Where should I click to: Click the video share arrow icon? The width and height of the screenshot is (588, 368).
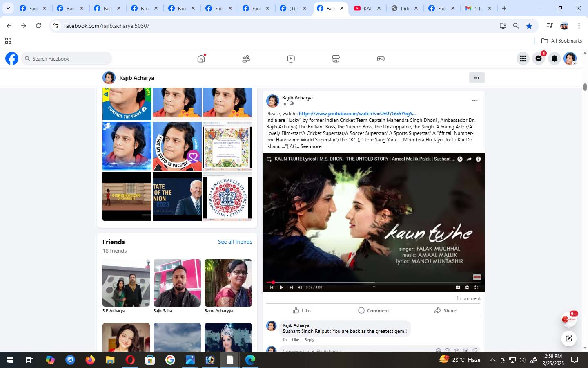pos(469,159)
